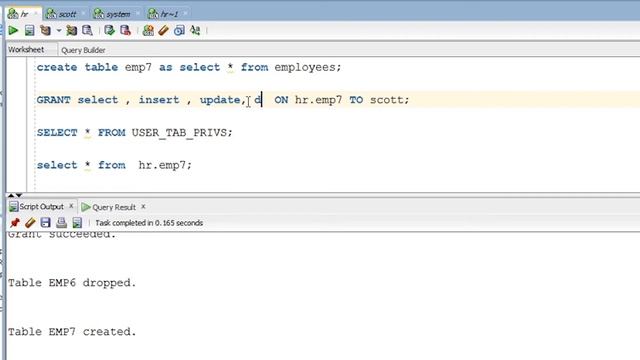The height and width of the screenshot is (360, 640).
Task: Click the word 'scott' in GRANT statement
Action: coord(386,100)
